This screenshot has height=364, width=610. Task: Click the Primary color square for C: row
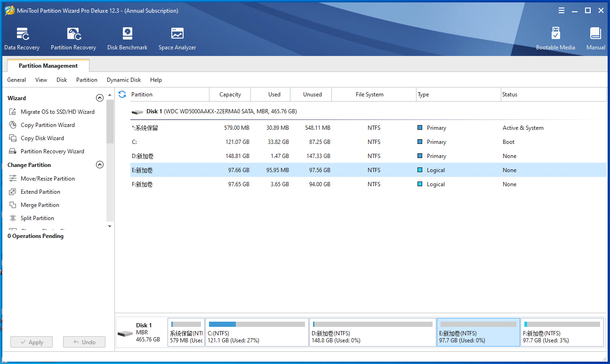[x=420, y=142]
